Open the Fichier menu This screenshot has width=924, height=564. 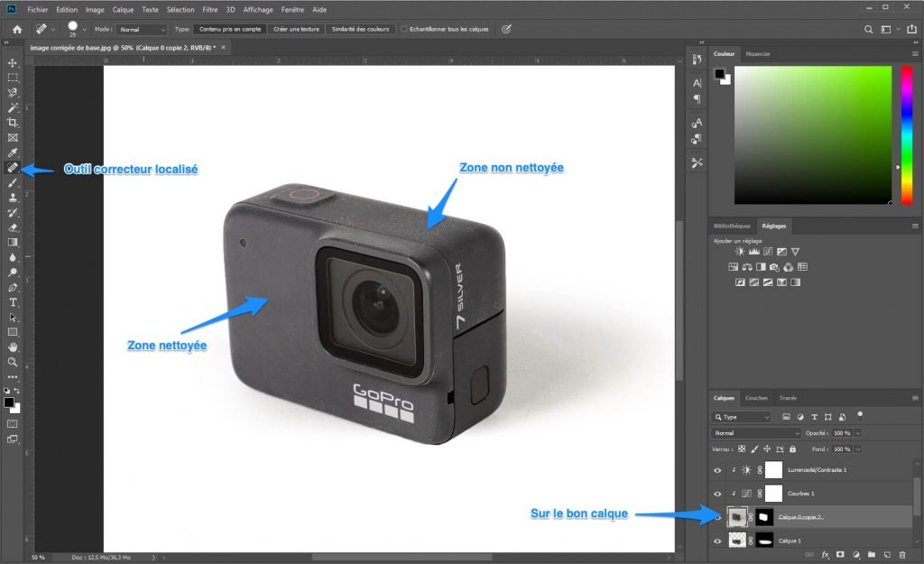tap(38, 9)
